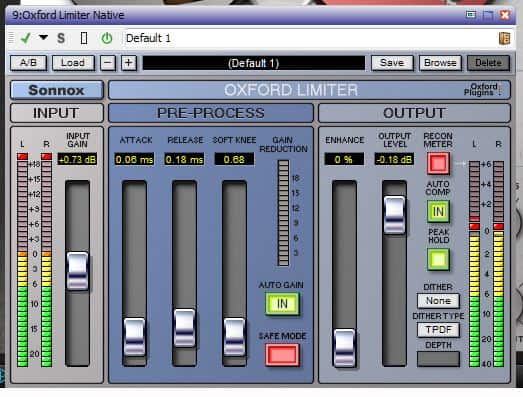Click the (Default 1) preset display
Screen dimensions: 523x397
[254, 63]
